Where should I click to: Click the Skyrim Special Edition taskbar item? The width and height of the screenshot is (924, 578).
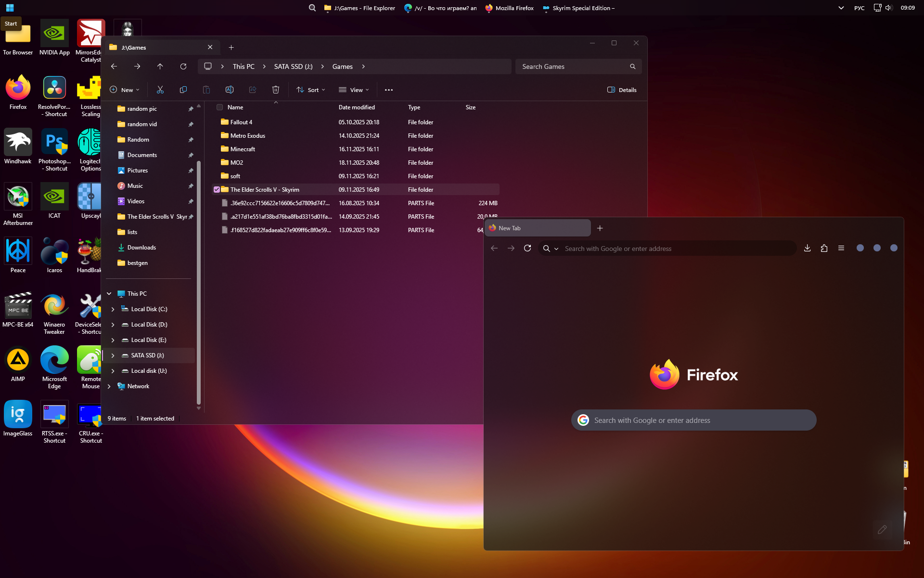(x=578, y=8)
